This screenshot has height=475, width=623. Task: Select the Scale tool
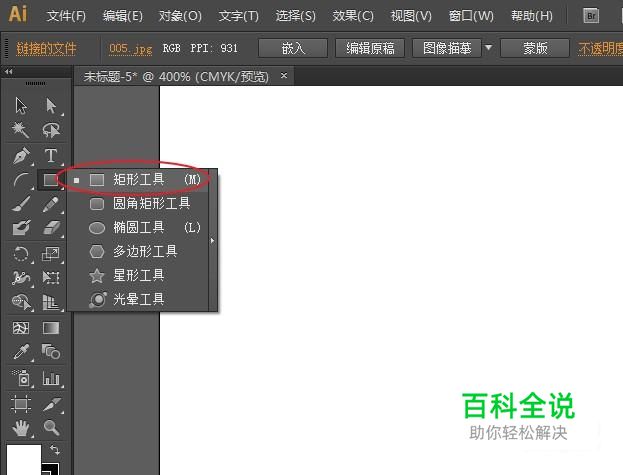click(51, 253)
